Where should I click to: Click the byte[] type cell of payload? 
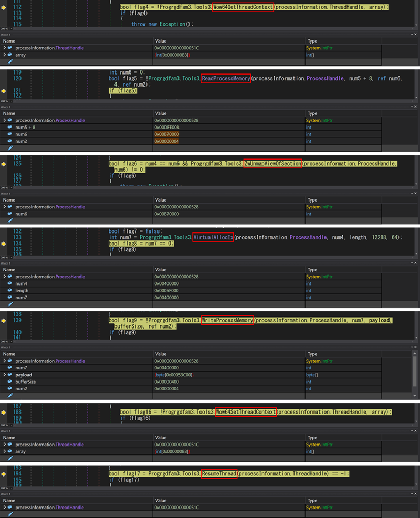point(312,375)
